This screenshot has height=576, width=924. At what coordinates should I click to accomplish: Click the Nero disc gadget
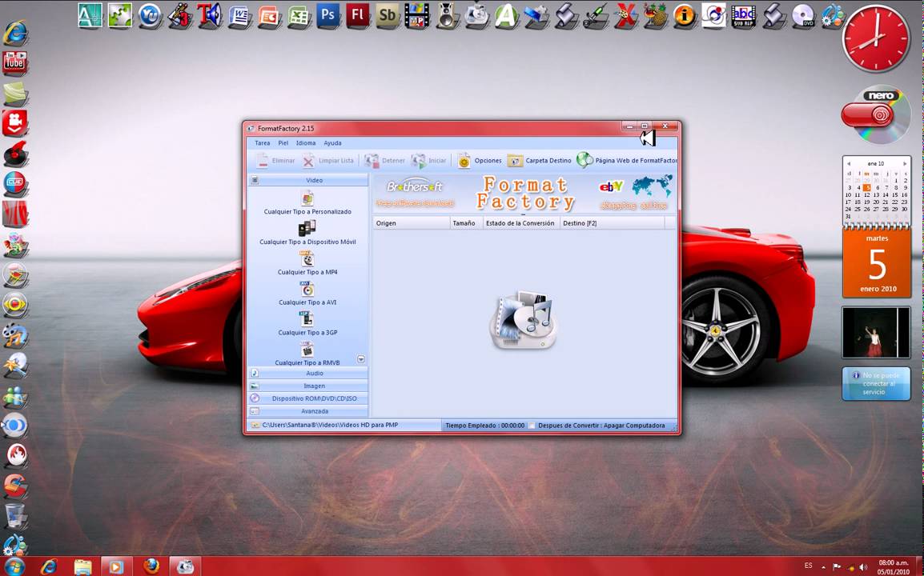click(876, 115)
